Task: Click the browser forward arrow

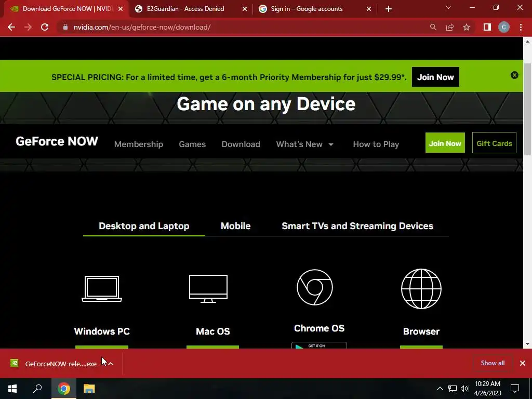Action: pyautogui.click(x=28, y=27)
